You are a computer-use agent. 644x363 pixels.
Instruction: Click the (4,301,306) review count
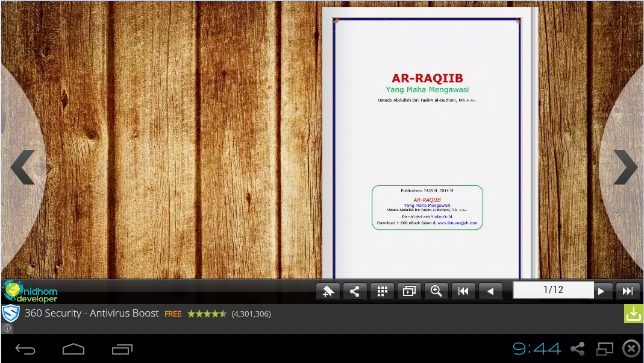[251, 314]
